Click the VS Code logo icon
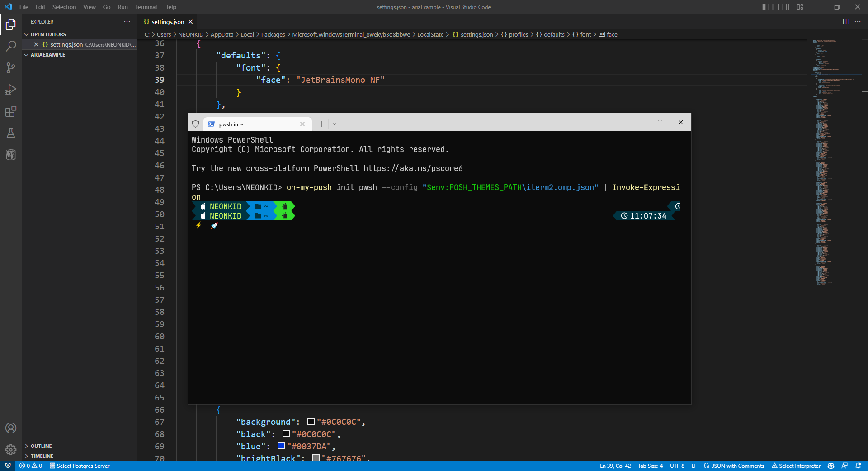Screen dimensions: 868x471 coord(8,7)
